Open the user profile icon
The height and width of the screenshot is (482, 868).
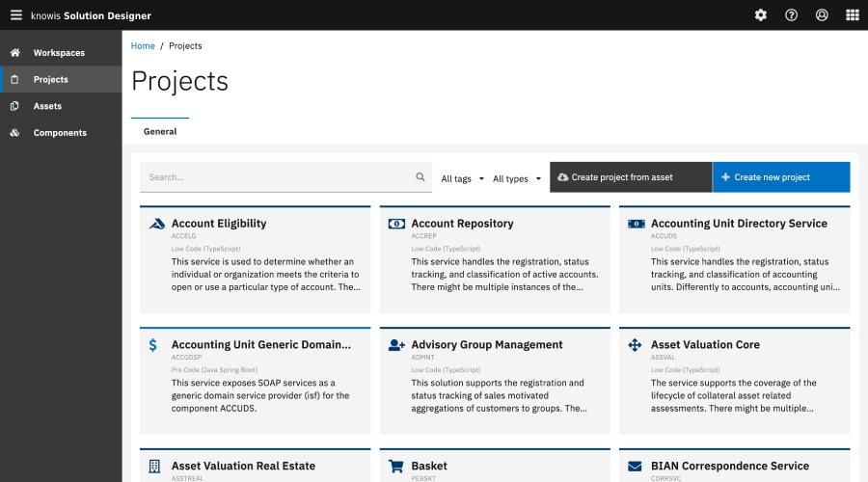pos(822,15)
